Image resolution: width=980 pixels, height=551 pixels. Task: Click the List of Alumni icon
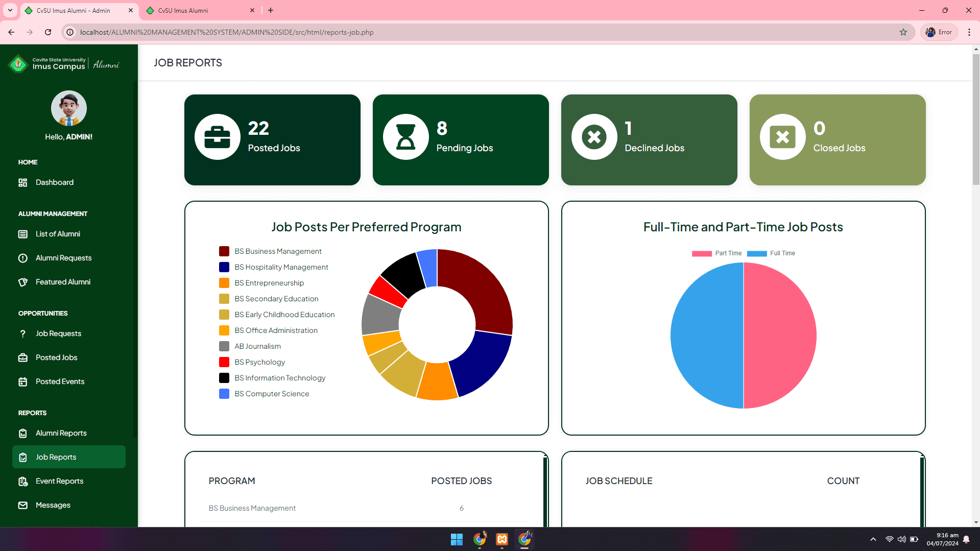tap(23, 234)
